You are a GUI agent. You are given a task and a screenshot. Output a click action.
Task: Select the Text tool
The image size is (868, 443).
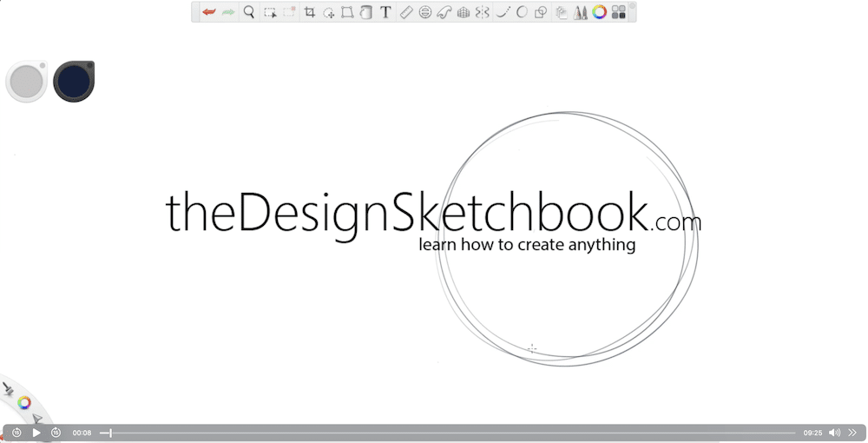[x=386, y=12]
